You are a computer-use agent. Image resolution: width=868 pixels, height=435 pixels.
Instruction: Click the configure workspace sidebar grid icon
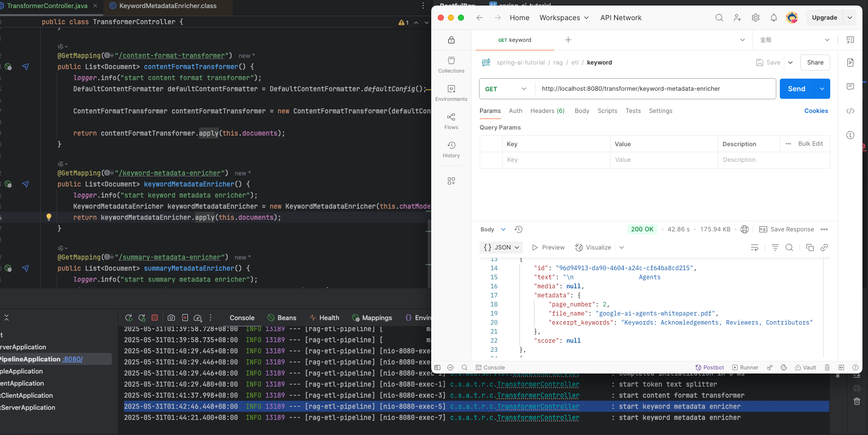click(x=451, y=181)
